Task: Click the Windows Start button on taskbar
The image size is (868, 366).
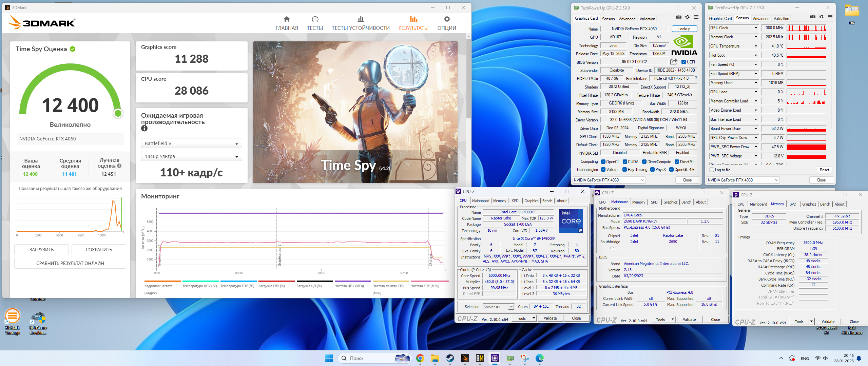Action: [x=329, y=358]
